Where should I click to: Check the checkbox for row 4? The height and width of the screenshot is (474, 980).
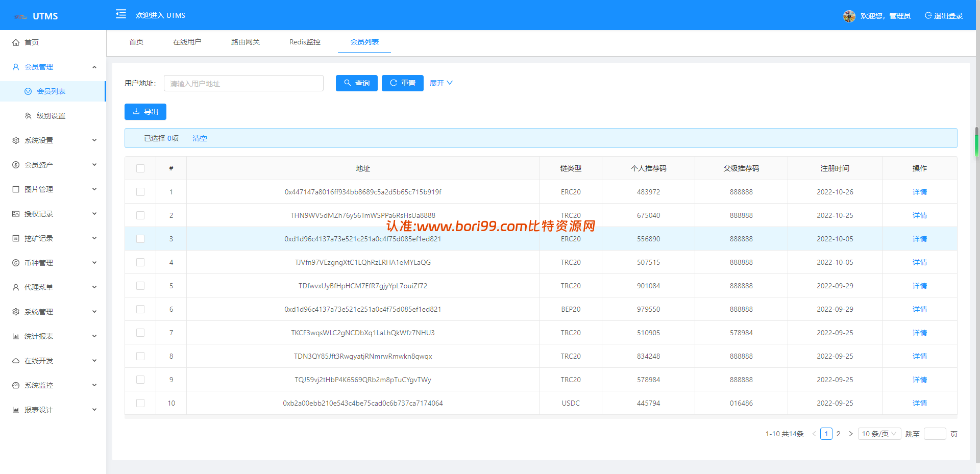coord(140,262)
